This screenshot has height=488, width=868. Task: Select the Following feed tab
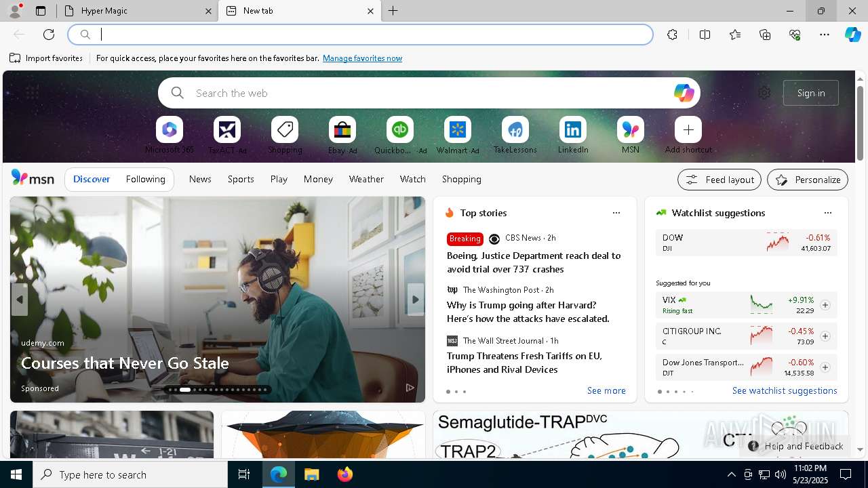pyautogui.click(x=146, y=180)
